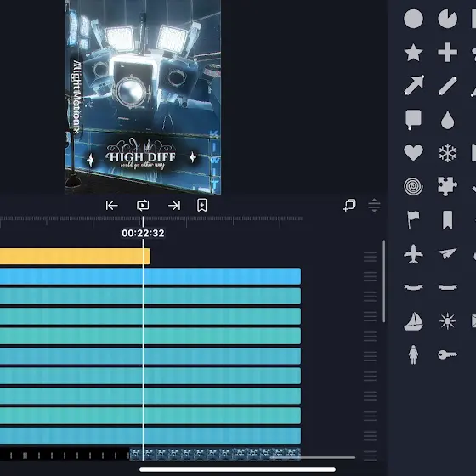Play the preview in loop
Screen dimensions: 476x476
(x=143, y=206)
